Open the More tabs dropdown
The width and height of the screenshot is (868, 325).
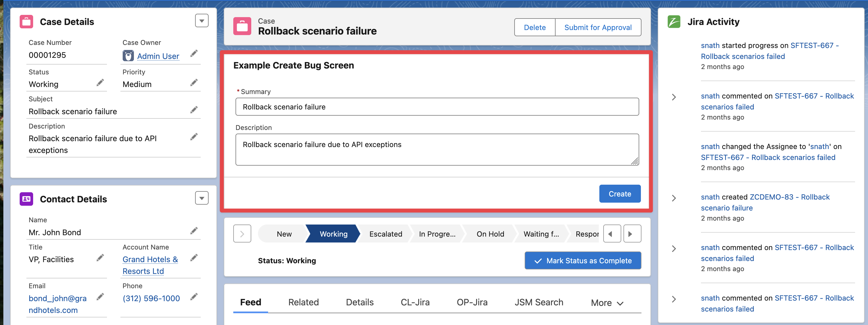(x=607, y=303)
